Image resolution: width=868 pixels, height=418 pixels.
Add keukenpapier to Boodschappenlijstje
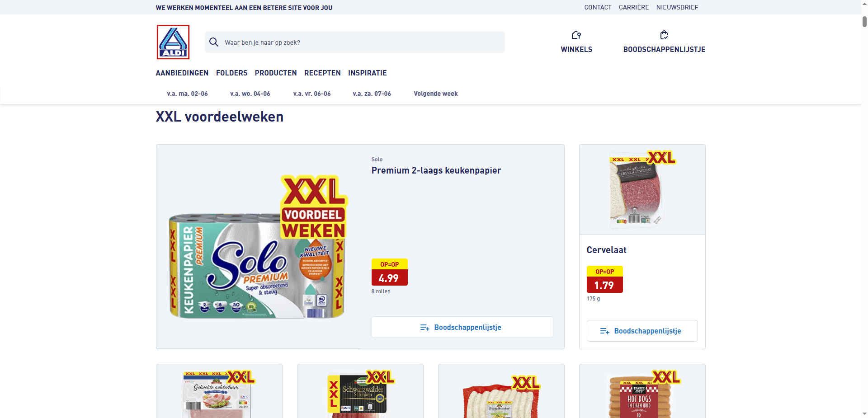click(462, 327)
